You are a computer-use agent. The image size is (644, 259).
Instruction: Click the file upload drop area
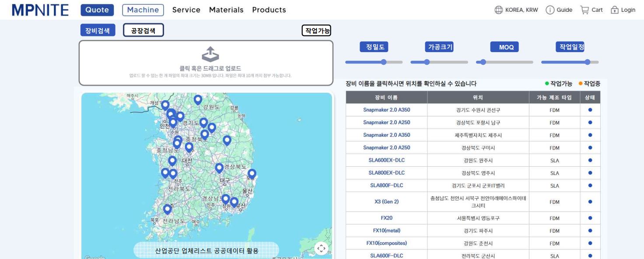206,63
